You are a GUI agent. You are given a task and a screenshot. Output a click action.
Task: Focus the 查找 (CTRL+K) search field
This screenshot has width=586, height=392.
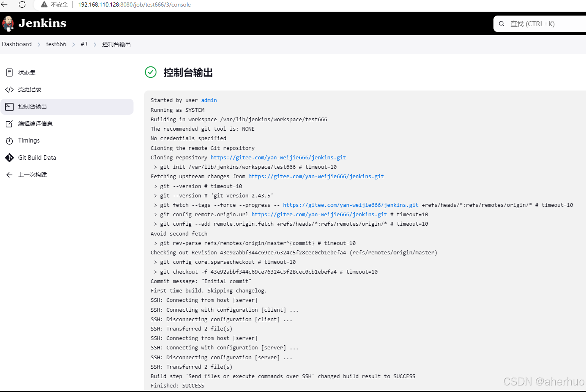point(540,24)
